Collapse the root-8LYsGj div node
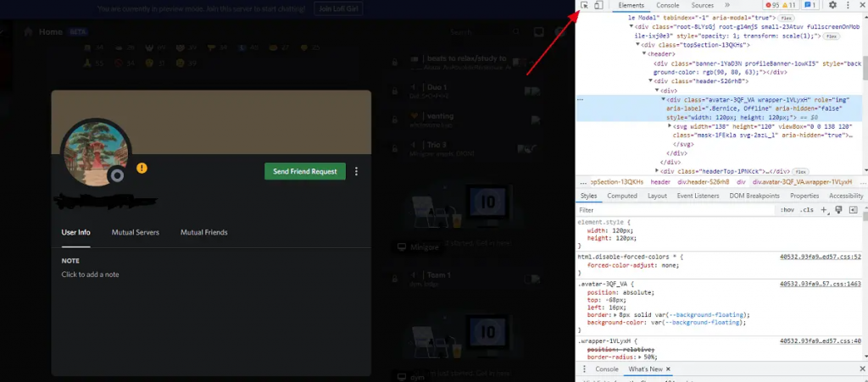The width and height of the screenshot is (868, 382). pos(631,26)
